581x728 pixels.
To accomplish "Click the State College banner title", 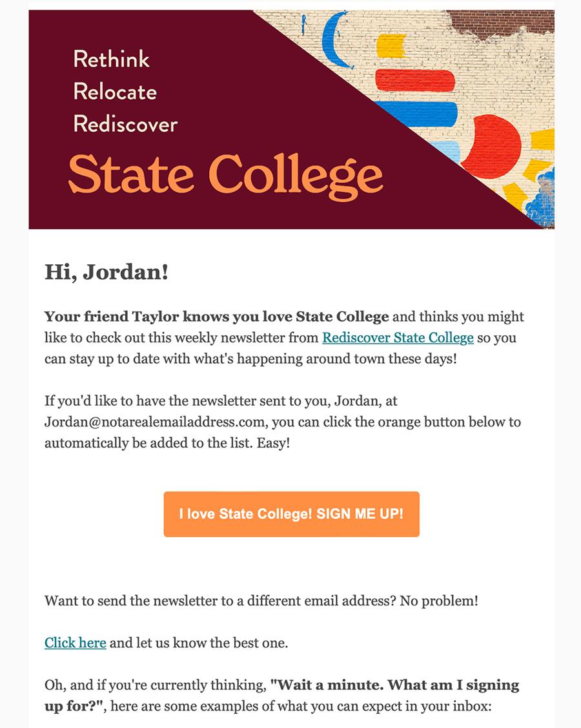I will [226, 176].
